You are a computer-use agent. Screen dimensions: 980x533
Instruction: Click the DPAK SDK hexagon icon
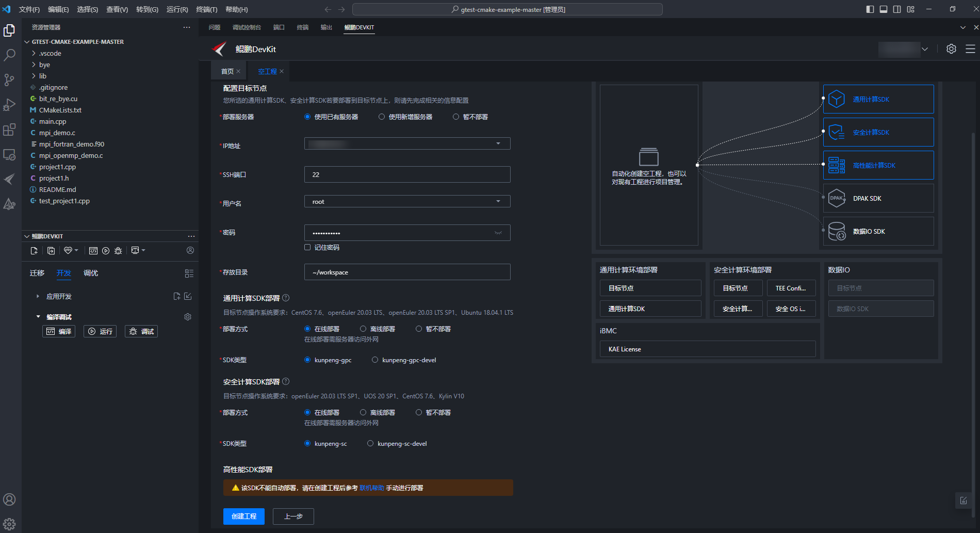[x=836, y=198]
